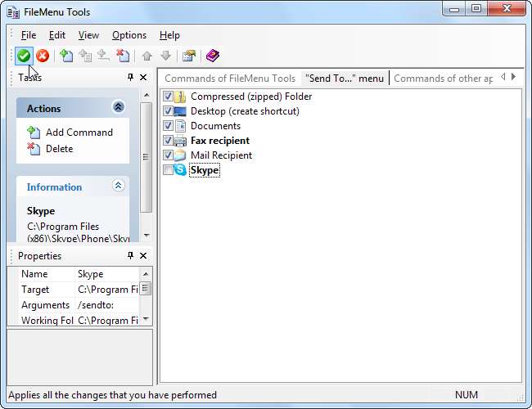Click the Add Command toolbar icon
This screenshot has width=532, height=409.
(x=66, y=56)
